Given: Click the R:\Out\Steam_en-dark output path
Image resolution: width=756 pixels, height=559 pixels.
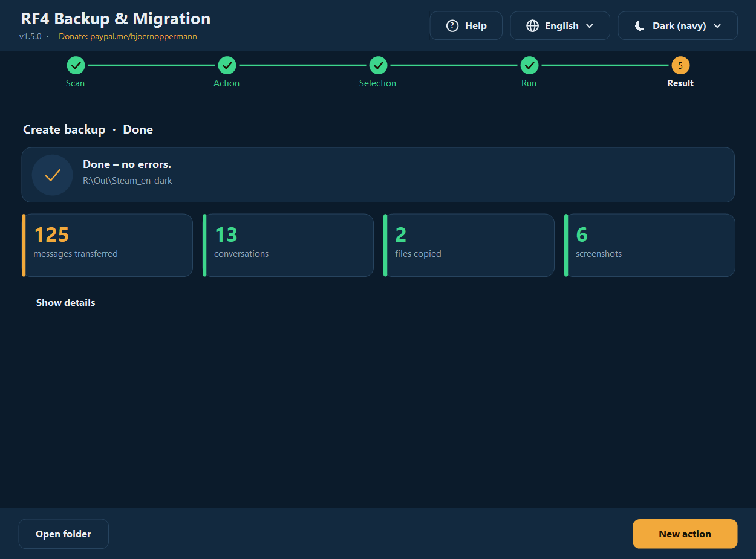Looking at the screenshot, I should pyautogui.click(x=128, y=180).
